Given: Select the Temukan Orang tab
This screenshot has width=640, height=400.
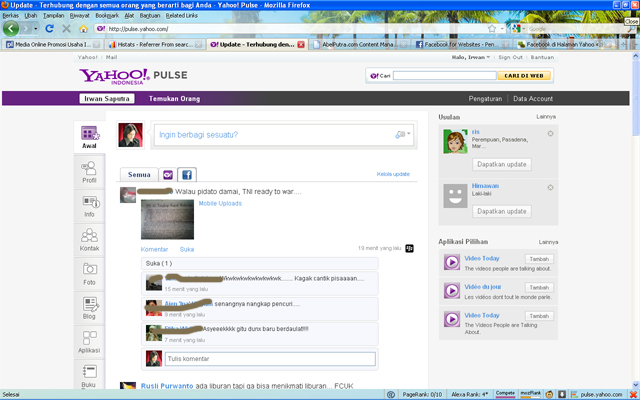Looking at the screenshot, I should point(177,99).
